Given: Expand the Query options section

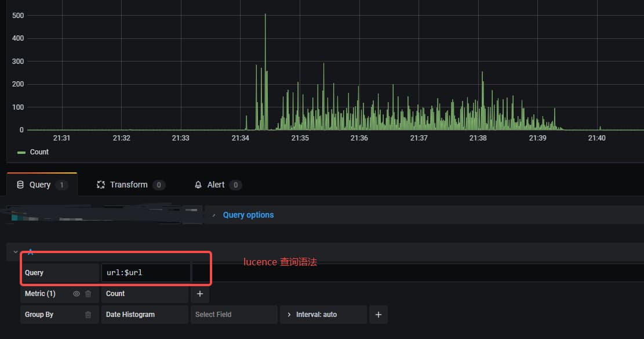Looking at the screenshot, I should (248, 215).
